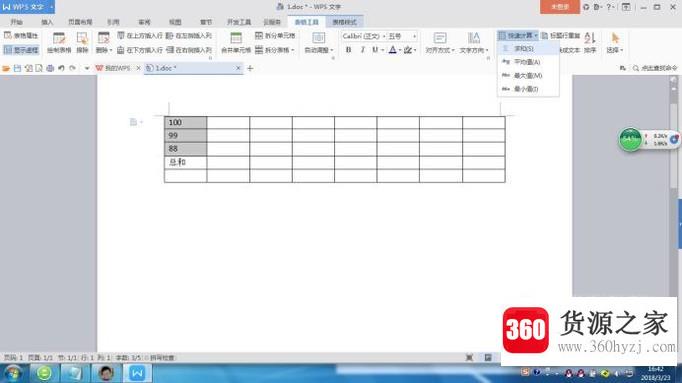
Task: Click the sort (排序) icon
Action: [x=590, y=38]
